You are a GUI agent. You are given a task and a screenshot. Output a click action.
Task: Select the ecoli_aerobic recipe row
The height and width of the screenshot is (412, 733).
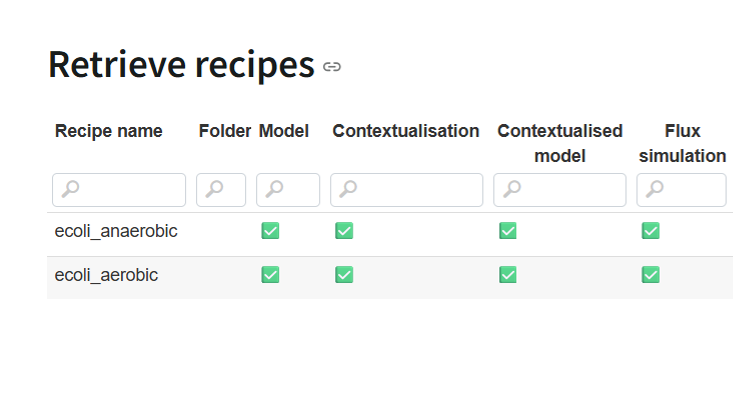coord(106,275)
